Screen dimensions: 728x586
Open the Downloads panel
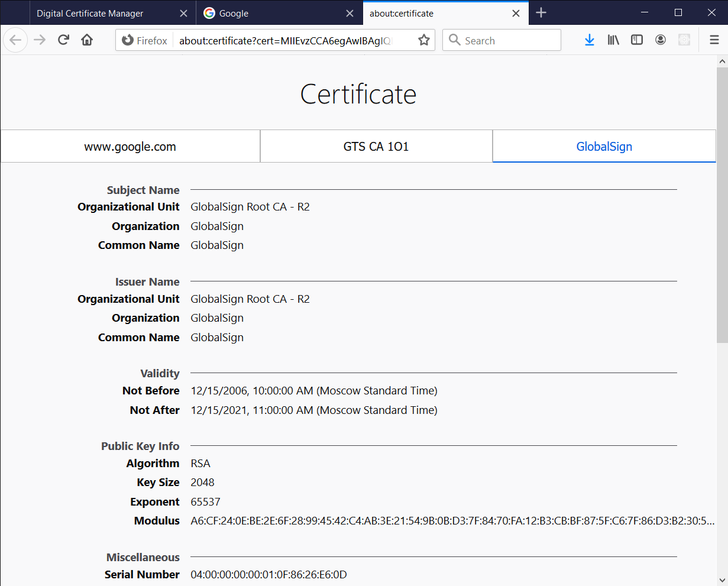click(589, 40)
